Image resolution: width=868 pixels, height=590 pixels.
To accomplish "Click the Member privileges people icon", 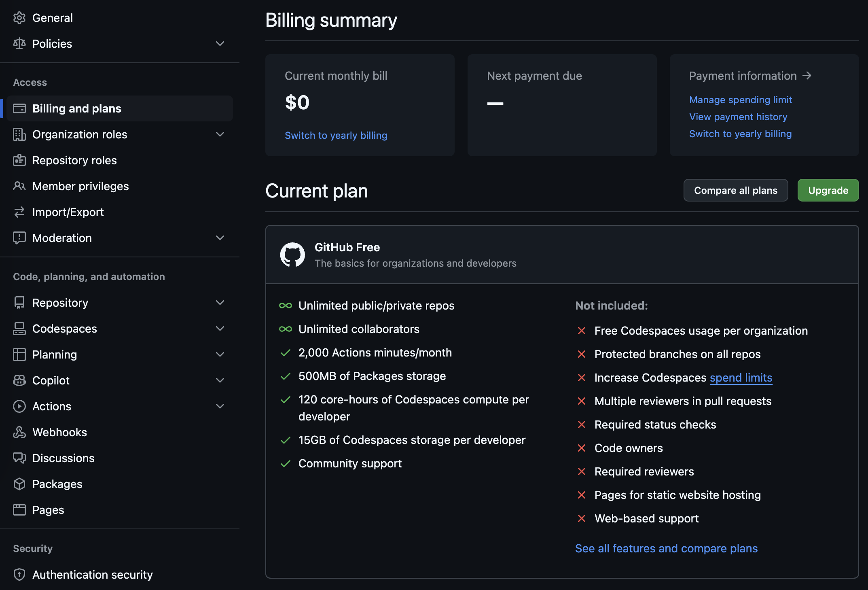I will [x=19, y=186].
